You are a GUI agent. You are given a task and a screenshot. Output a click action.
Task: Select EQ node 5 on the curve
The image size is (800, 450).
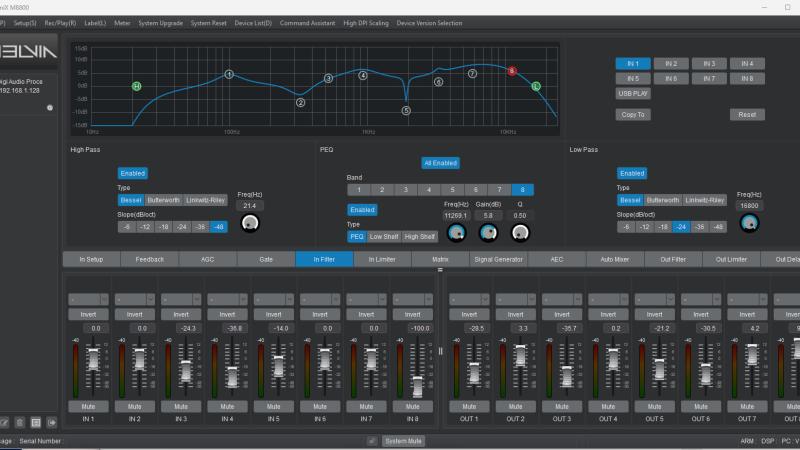pyautogui.click(x=406, y=110)
